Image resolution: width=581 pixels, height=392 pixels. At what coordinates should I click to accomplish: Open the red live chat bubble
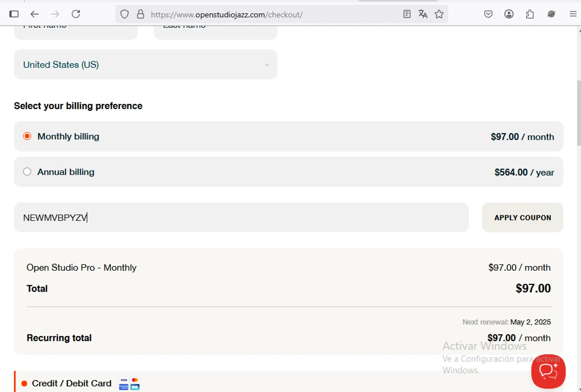pos(548,371)
